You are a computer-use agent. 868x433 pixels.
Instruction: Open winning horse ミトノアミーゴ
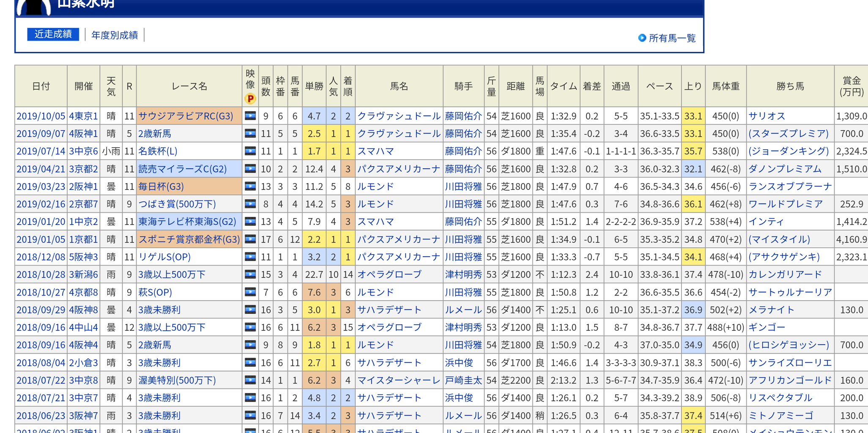(780, 415)
